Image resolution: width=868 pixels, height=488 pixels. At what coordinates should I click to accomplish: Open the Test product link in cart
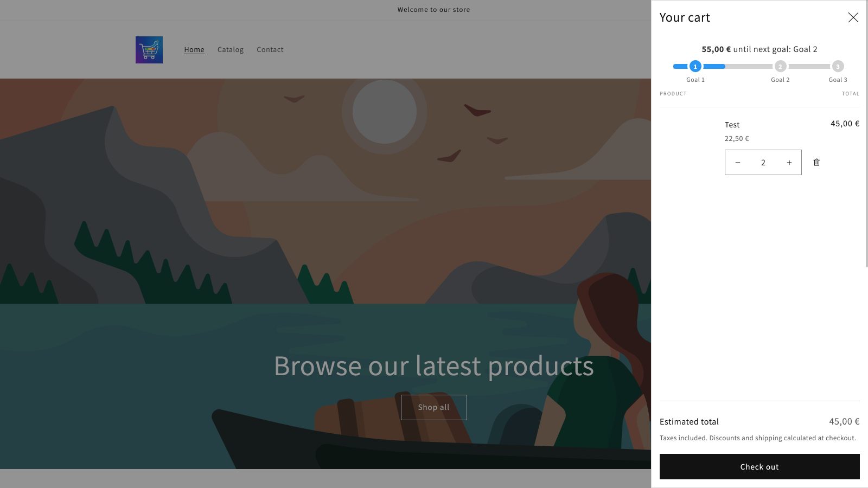[732, 125]
